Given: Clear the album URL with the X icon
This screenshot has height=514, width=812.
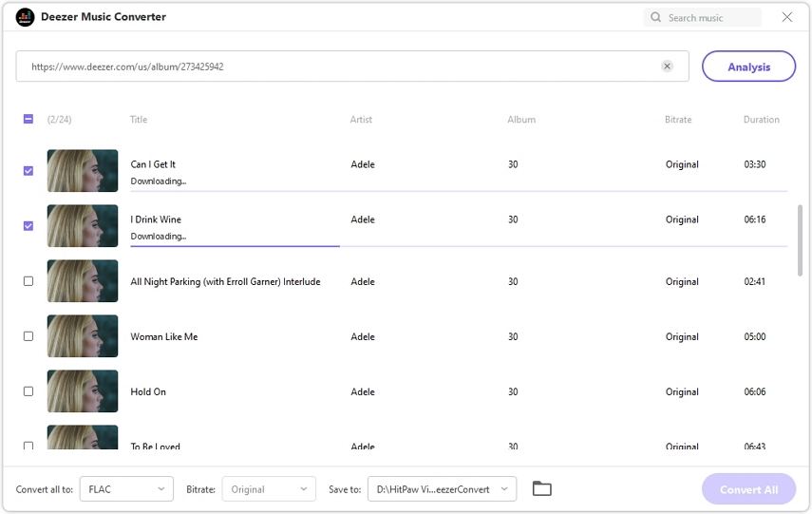Looking at the screenshot, I should 667,66.
